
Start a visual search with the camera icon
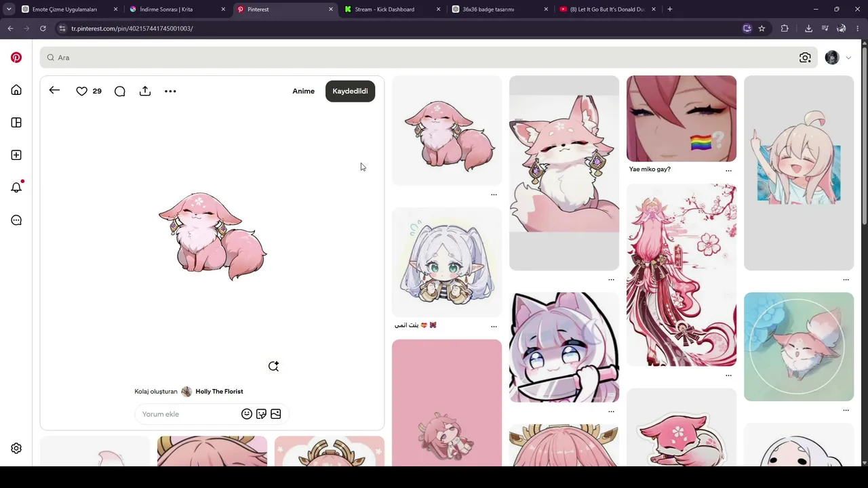click(805, 58)
